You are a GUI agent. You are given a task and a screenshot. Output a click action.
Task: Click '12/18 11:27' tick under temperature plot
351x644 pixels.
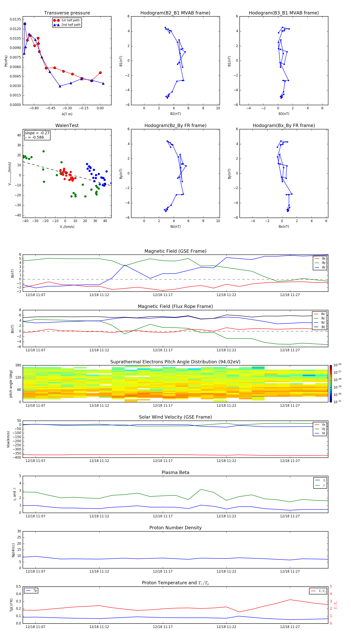[290, 627]
